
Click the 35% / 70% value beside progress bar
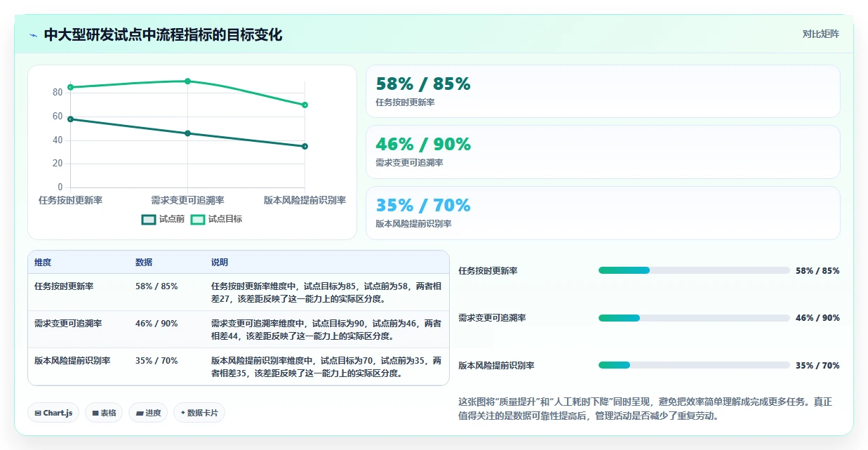coord(817,366)
